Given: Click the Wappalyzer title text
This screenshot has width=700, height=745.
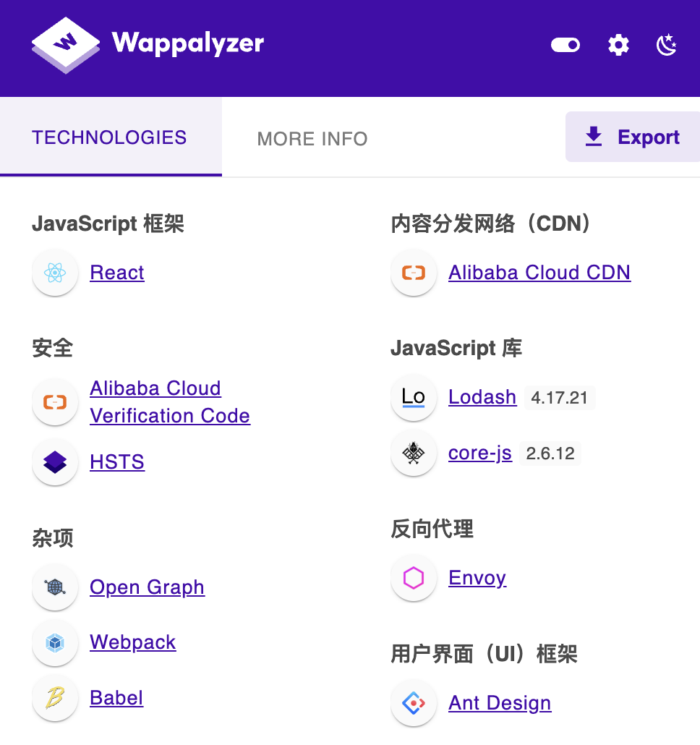Looking at the screenshot, I should pos(187,43).
